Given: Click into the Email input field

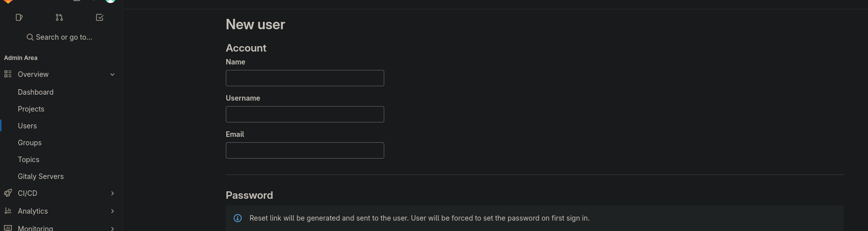Looking at the screenshot, I should 305,150.
